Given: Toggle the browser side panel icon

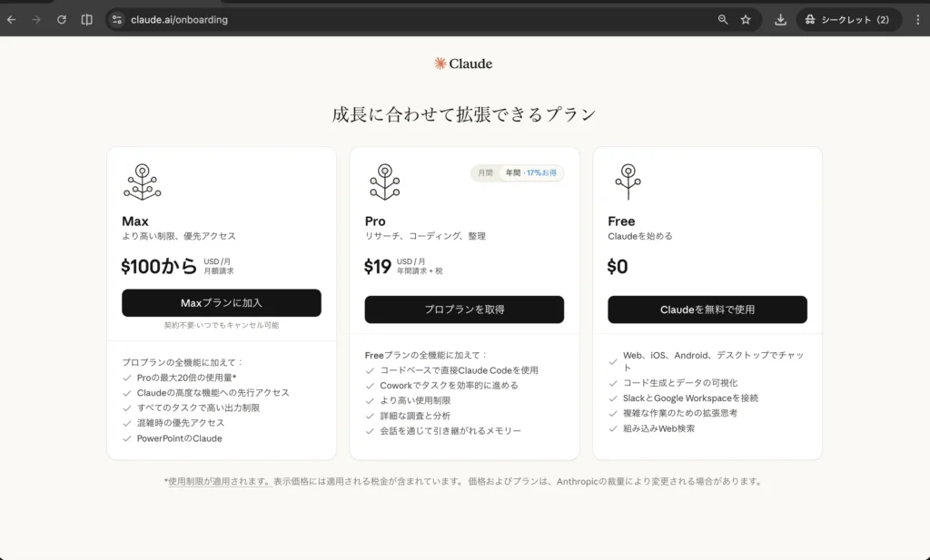Looking at the screenshot, I should 86,19.
